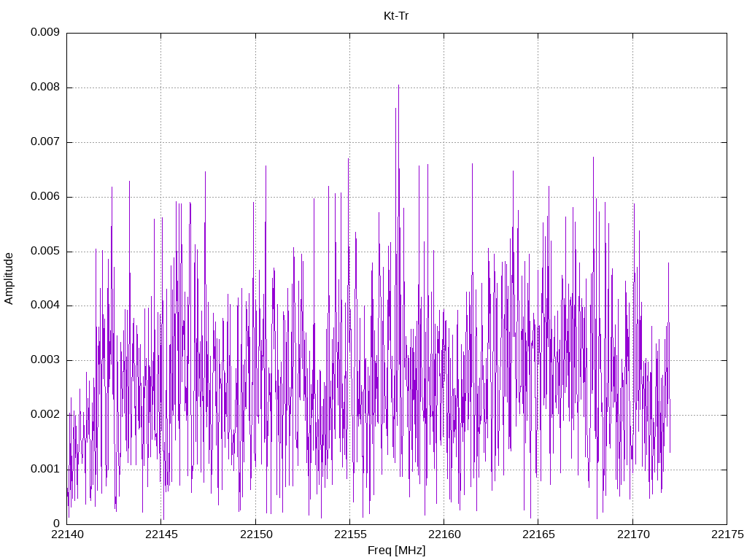Click the 22175 x-axis tick label
747x560 pixels.
point(727,534)
